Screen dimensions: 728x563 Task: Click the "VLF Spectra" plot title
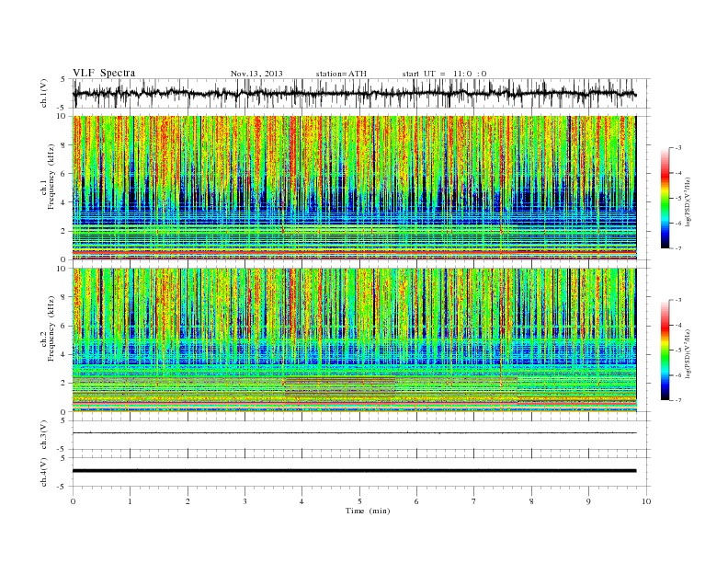click(104, 73)
